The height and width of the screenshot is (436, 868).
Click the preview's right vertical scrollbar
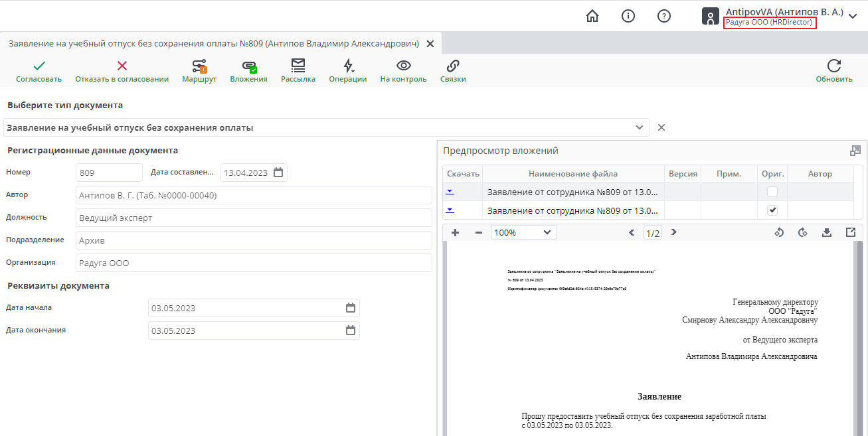(x=860, y=338)
